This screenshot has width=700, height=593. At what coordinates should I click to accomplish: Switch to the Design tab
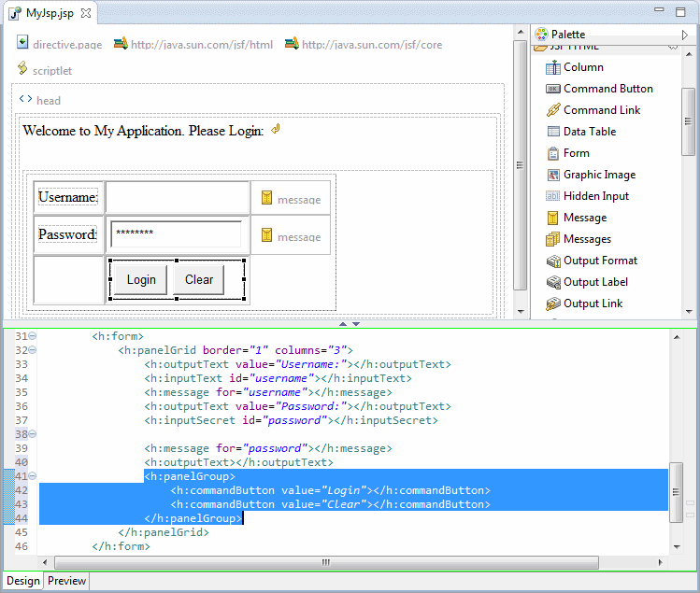click(x=23, y=581)
